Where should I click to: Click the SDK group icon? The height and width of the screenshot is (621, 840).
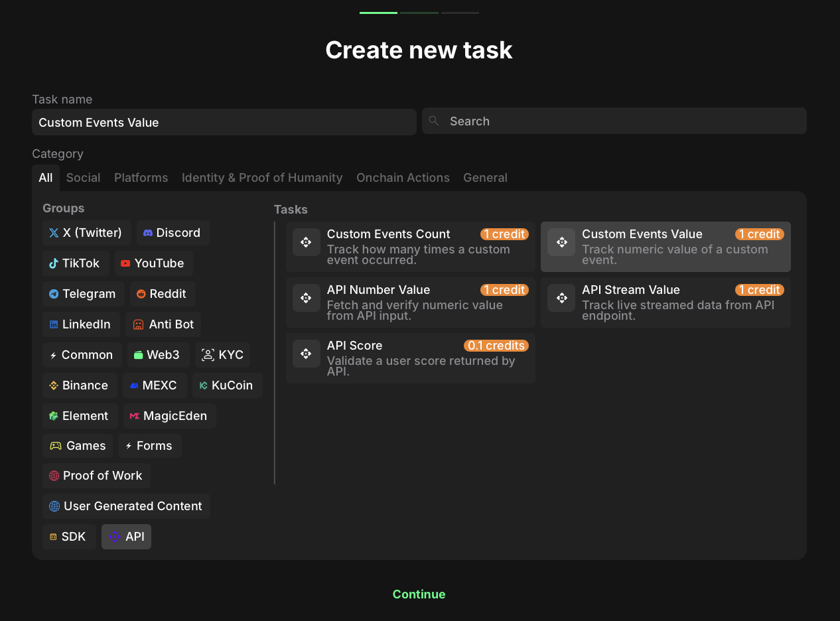pos(54,537)
